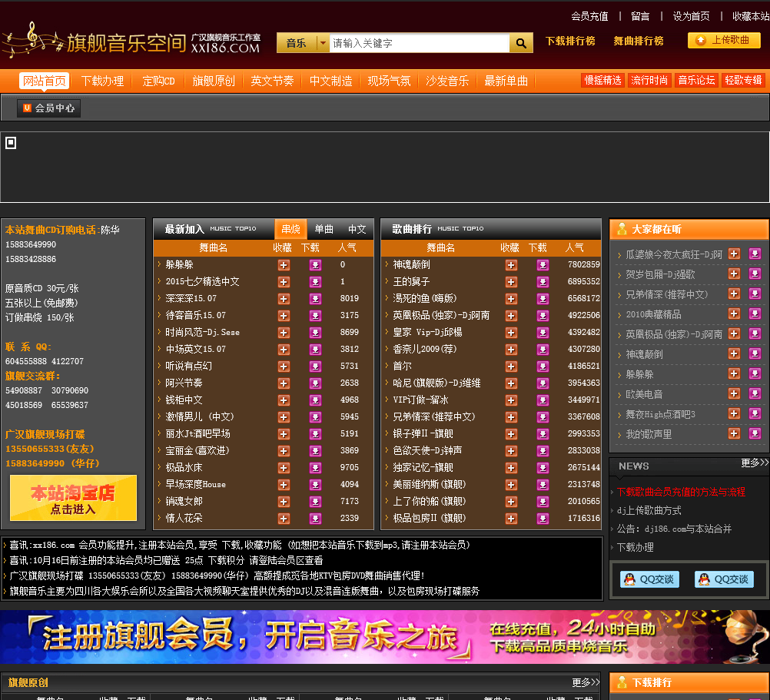Download 钱柜中文 track
Screen dimensions: 770x700
[x=315, y=400]
